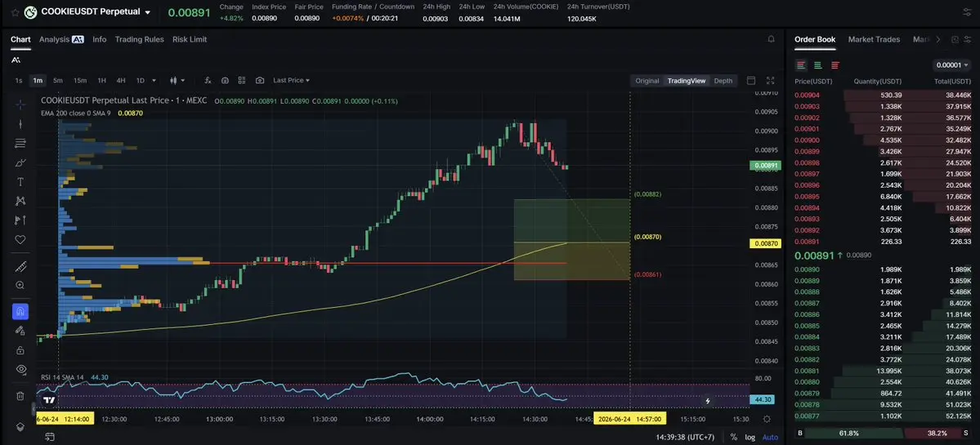Viewport: 980px width, 445px height.
Task: Take a chart snapshot with camera icon
Action: point(260,81)
